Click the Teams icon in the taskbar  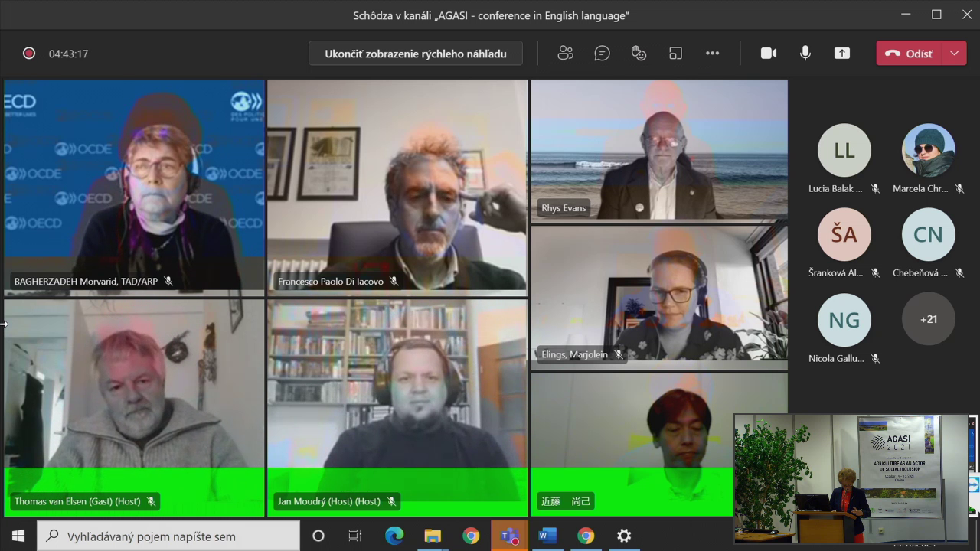click(x=509, y=536)
